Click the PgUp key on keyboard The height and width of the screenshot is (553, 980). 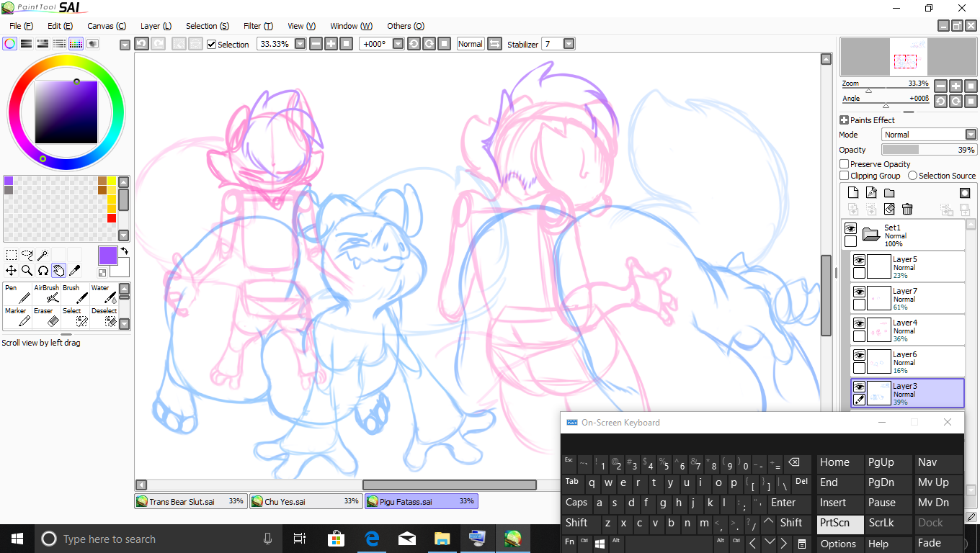coord(888,463)
